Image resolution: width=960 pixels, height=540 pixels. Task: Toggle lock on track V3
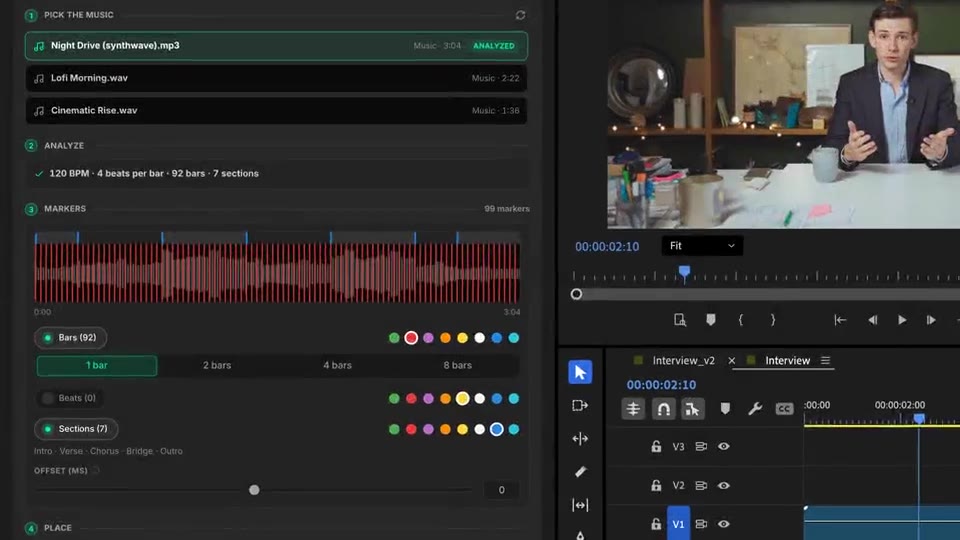(656, 446)
